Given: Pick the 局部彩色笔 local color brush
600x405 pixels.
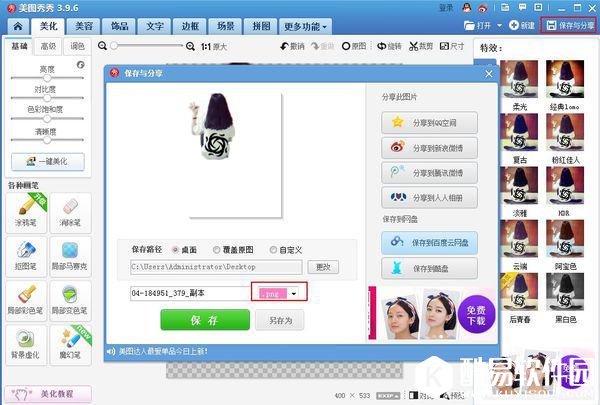Looking at the screenshot, I should (x=25, y=298).
